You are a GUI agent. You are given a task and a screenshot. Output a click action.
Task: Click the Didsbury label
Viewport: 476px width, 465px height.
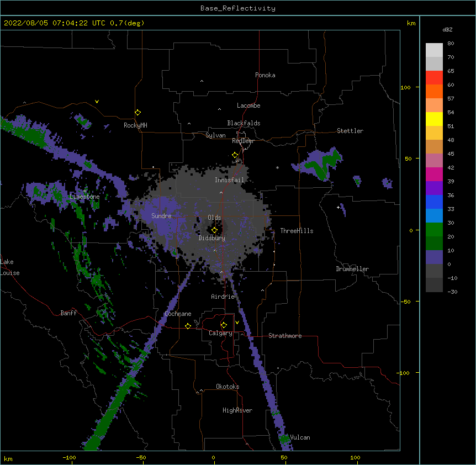coord(212,238)
